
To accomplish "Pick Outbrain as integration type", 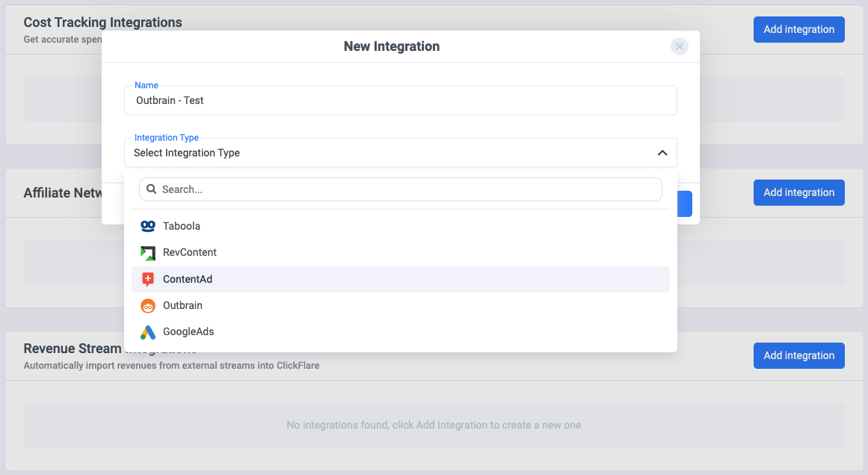I will 400,306.
